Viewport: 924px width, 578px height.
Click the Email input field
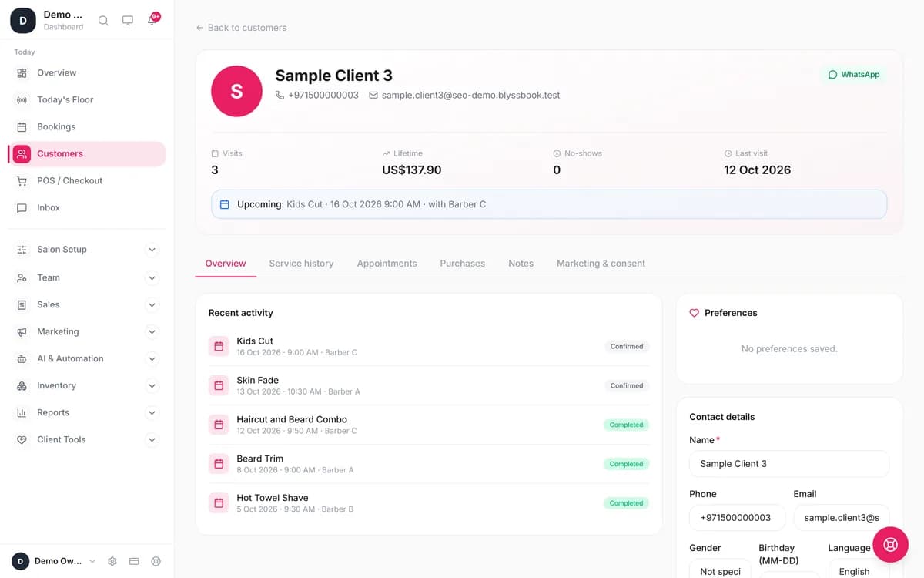click(842, 518)
